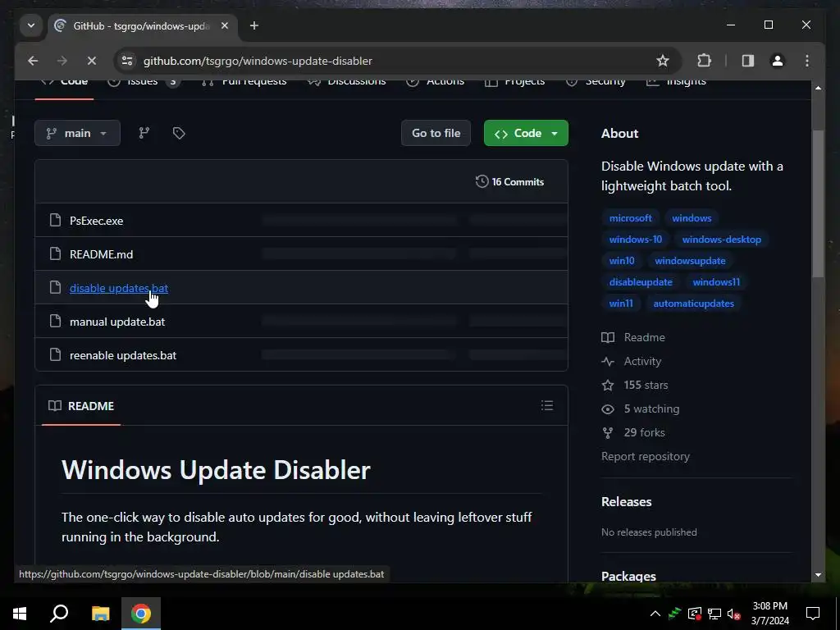Open the Chrome profile avatar
This screenshot has width=840, height=630.
(x=778, y=61)
